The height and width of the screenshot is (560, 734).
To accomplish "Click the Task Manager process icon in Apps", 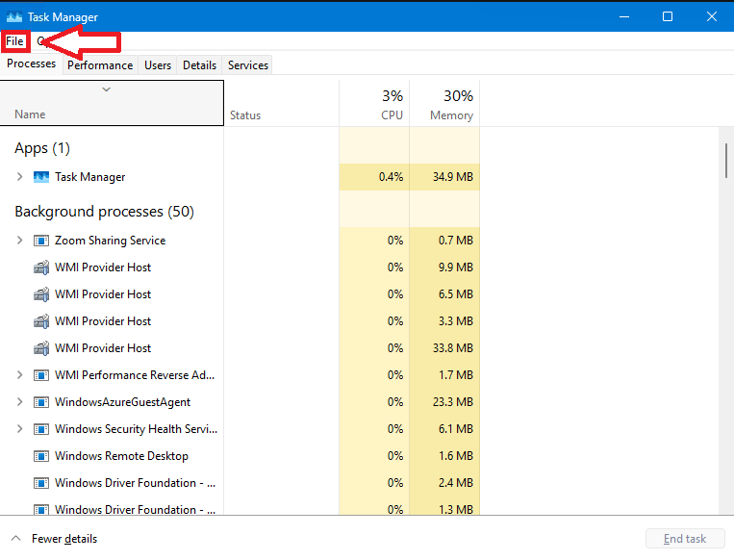I will (41, 177).
